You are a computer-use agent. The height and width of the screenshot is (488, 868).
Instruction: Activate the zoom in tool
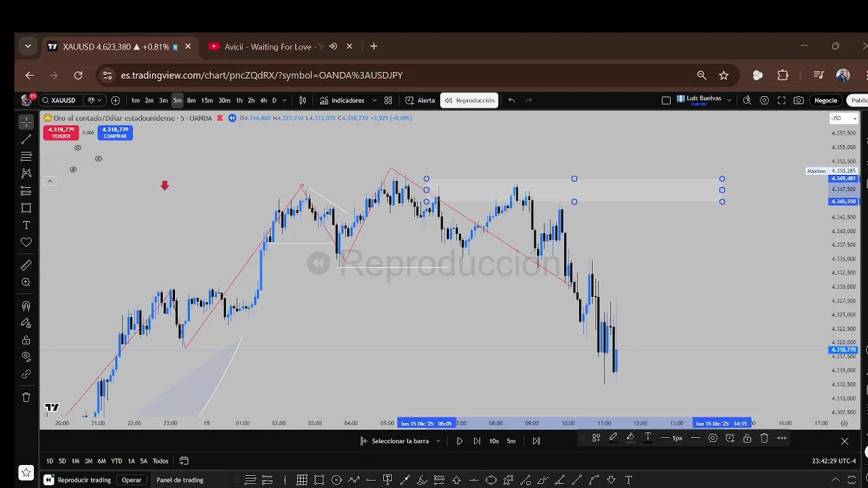click(26, 282)
